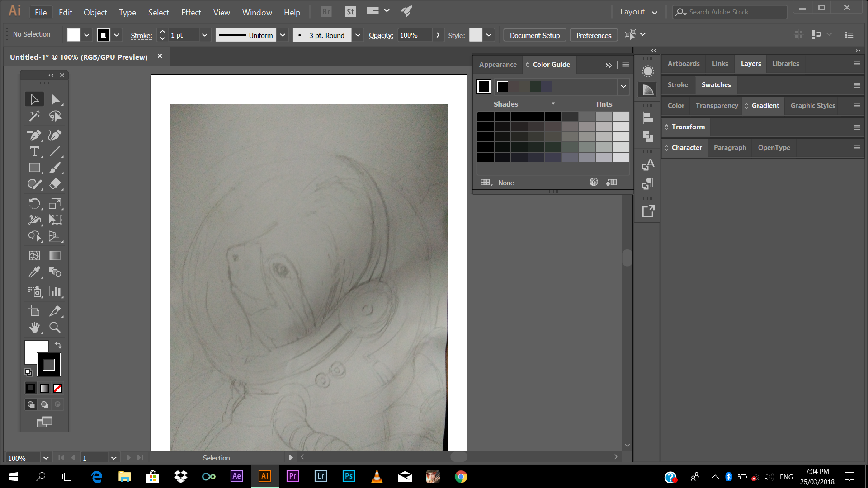
Task: Select the Paintbrush tool
Action: pyautogui.click(x=55, y=168)
